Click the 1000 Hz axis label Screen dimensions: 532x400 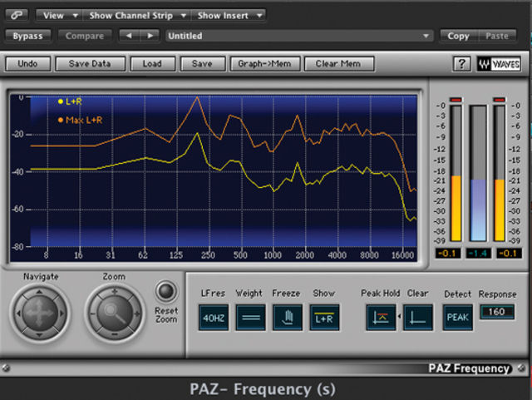point(273,254)
